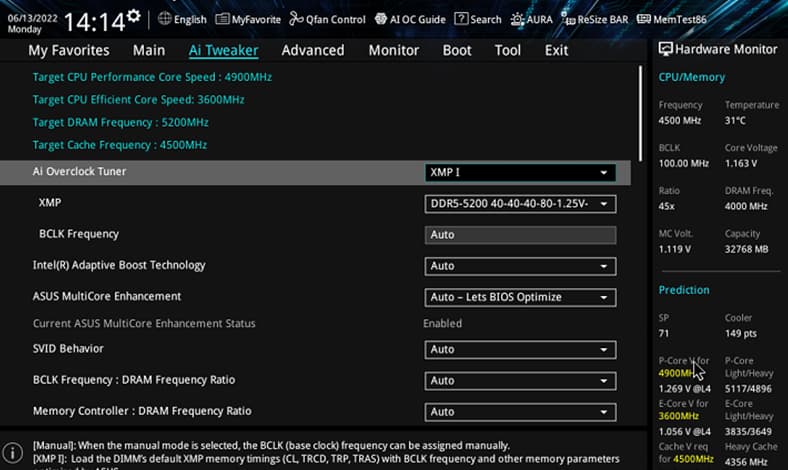Open the settings gear beside the clock
Screen dimensions: 788x470
pos(134,16)
